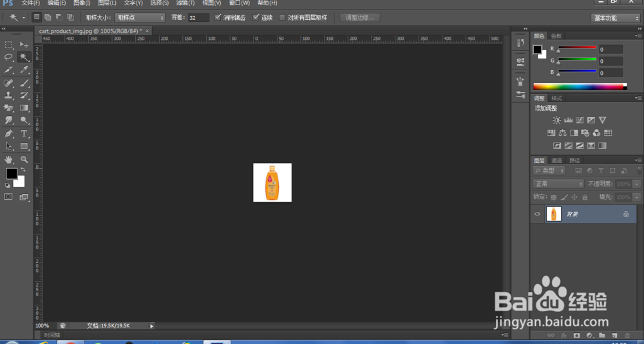Select the Rectangle shape tool
Viewport: 644px width, 344px height.
[x=24, y=146]
